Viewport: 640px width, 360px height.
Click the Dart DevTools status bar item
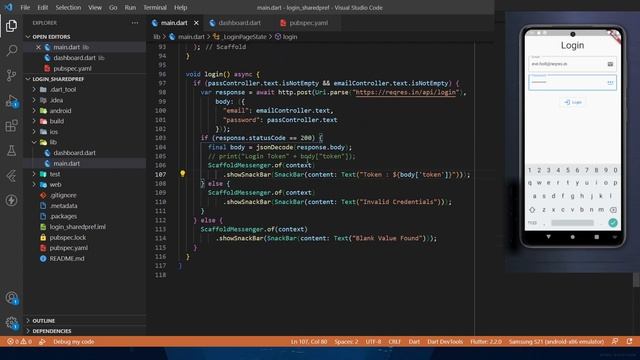(x=445, y=342)
